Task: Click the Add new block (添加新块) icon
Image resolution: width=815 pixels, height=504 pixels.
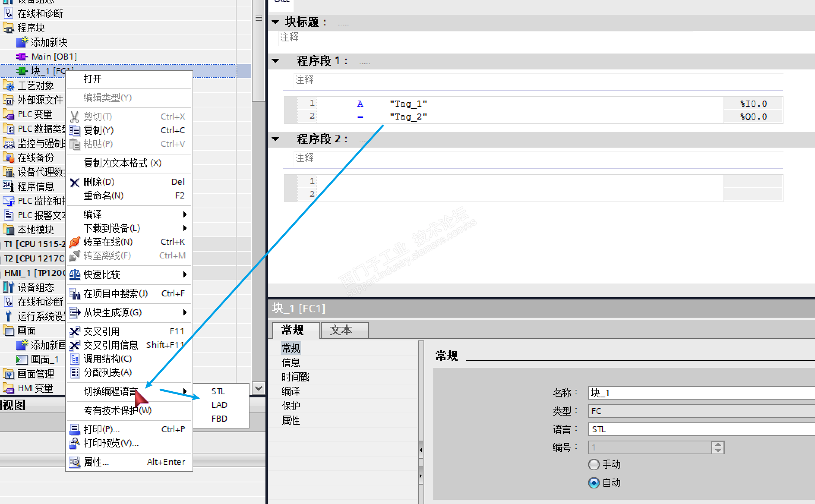Action: click(22, 42)
